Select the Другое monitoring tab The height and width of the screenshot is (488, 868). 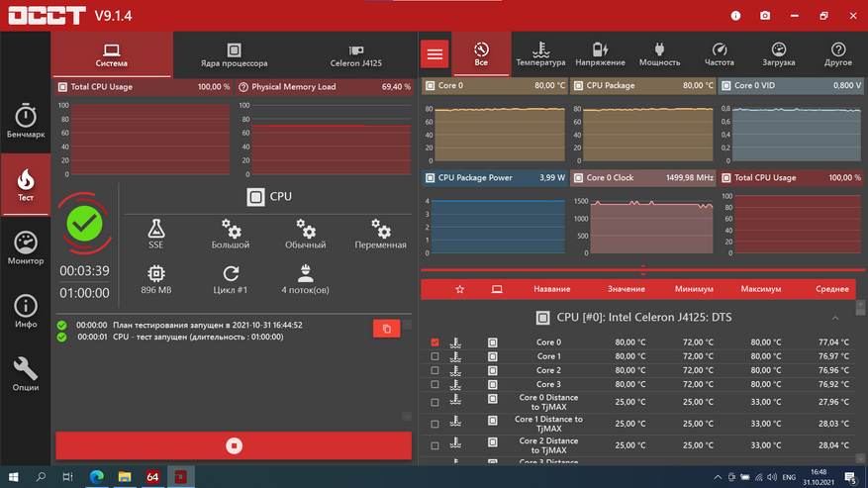838,54
